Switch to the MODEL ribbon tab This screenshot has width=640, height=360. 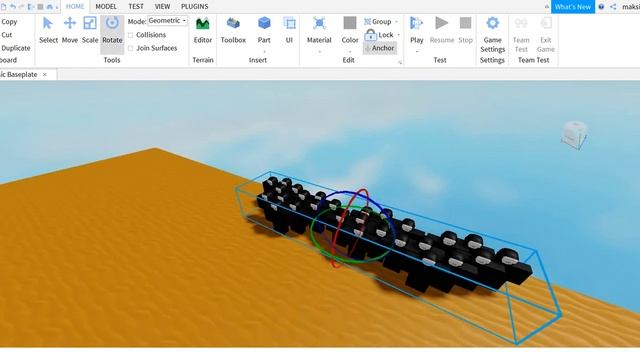coord(106,7)
